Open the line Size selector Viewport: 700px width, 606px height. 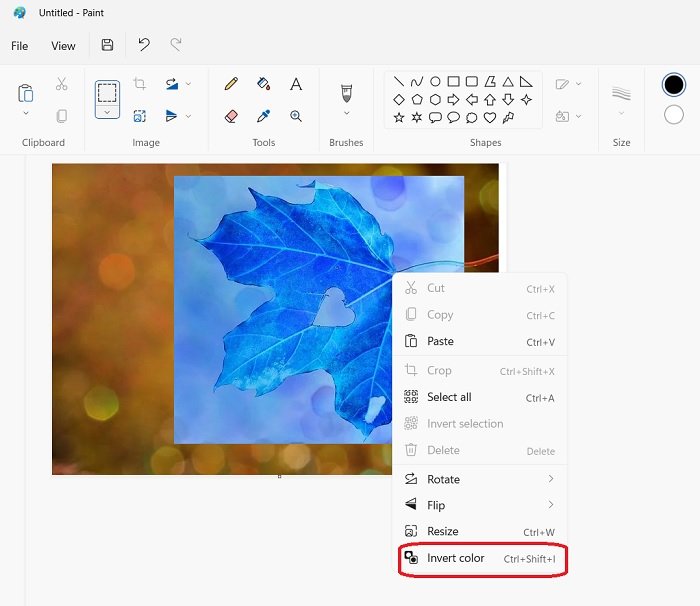[621, 101]
